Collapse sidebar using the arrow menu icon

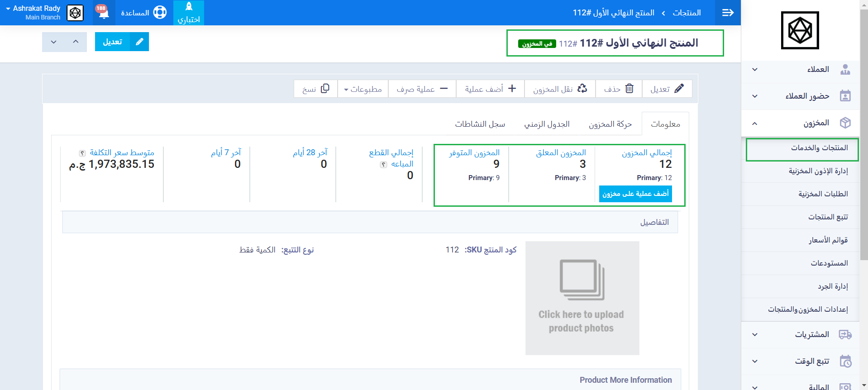pyautogui.click(x=728, y=13)
